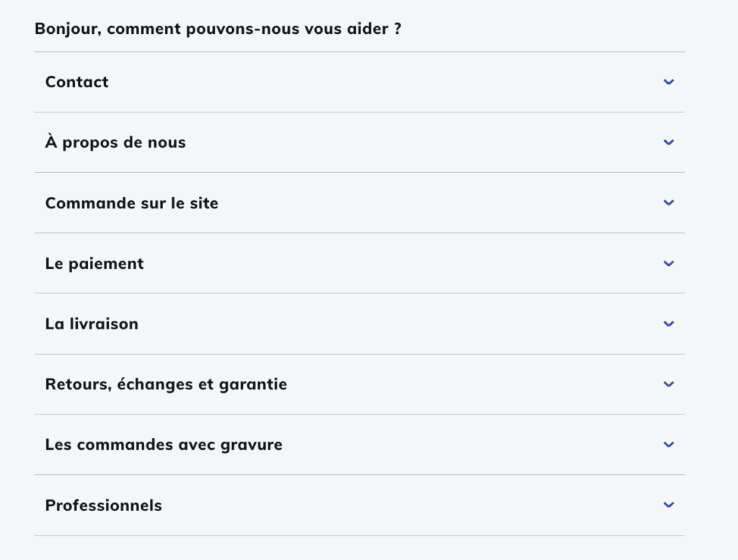Click the chevron arrow next to À propos de nous

pyautogui.click(x=668, y=143)
